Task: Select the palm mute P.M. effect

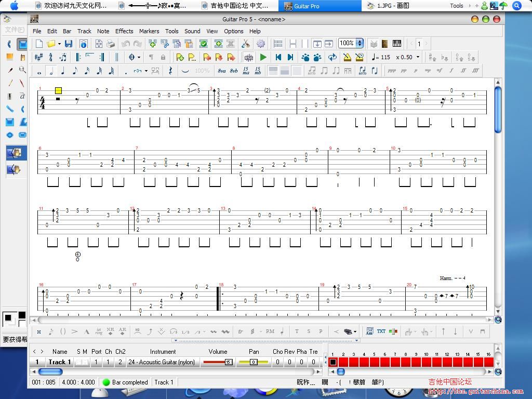Action: (x=270, y=331)
